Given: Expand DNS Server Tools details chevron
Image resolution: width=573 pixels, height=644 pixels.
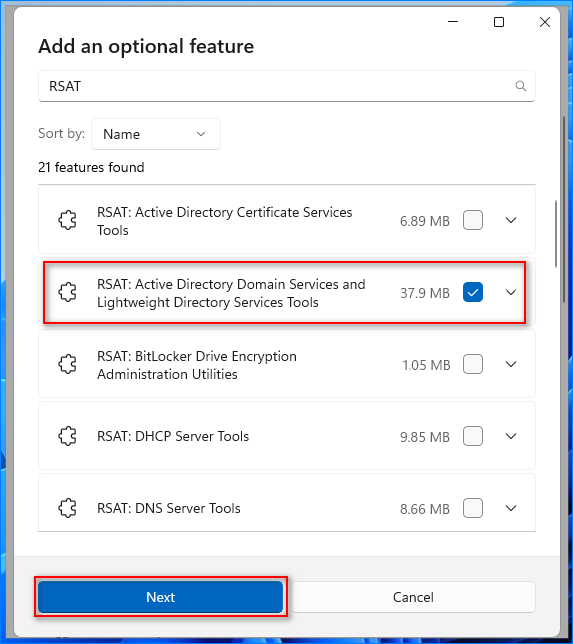Looking at the screenshot, I should point(511,508).
